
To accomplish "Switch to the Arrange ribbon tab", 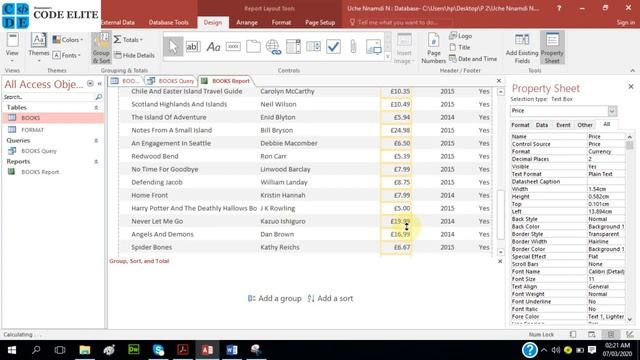I will pyautogui.click(x=247, y=22).
